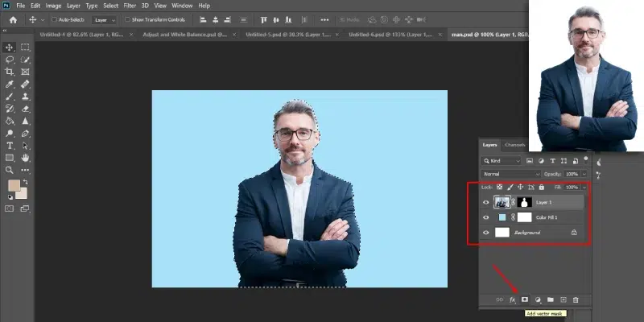Select the Quick Selection tool
The image size is (644, 322).
click(x=25, y=60)
